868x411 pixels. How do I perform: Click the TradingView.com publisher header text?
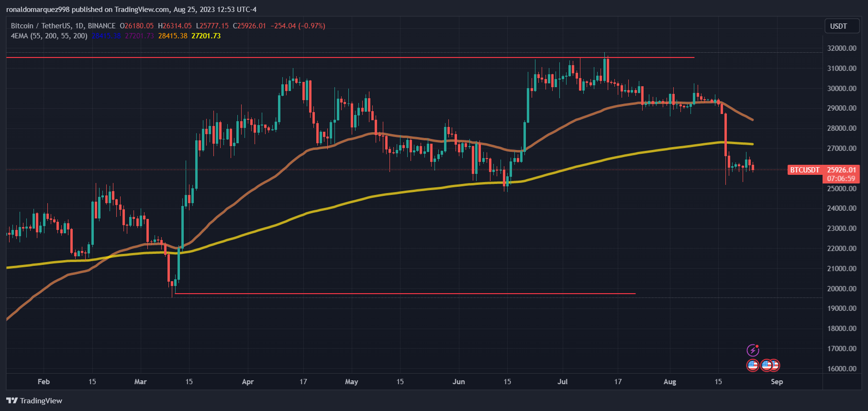[131, 10]
